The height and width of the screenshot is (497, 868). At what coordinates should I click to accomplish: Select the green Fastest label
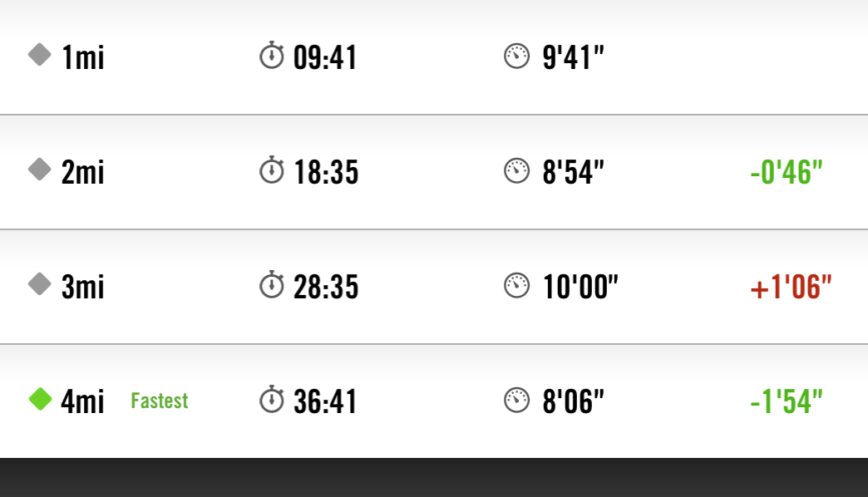[160, 401]
